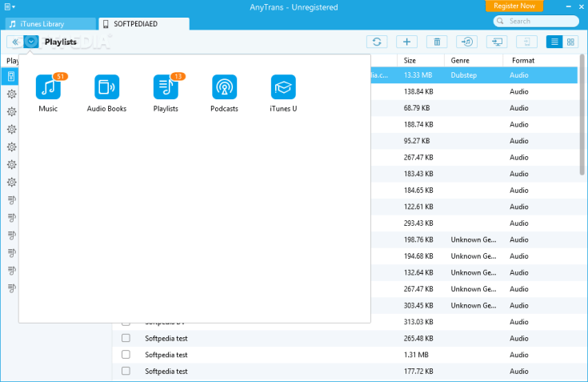Switch to grid thumbnail view
The image size is (588, 382).
click(570, 42)
